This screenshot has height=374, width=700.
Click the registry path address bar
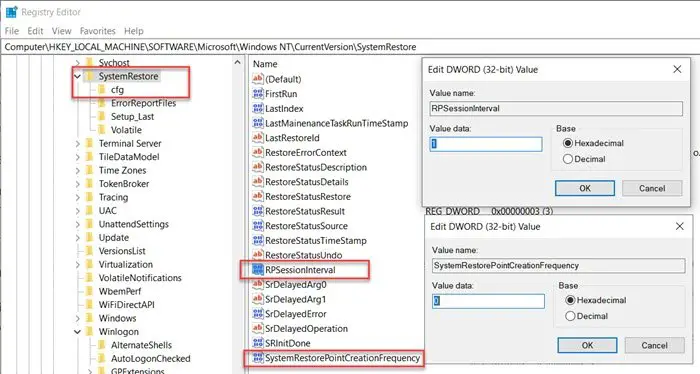pyautogui.click(x=350, y=47)
